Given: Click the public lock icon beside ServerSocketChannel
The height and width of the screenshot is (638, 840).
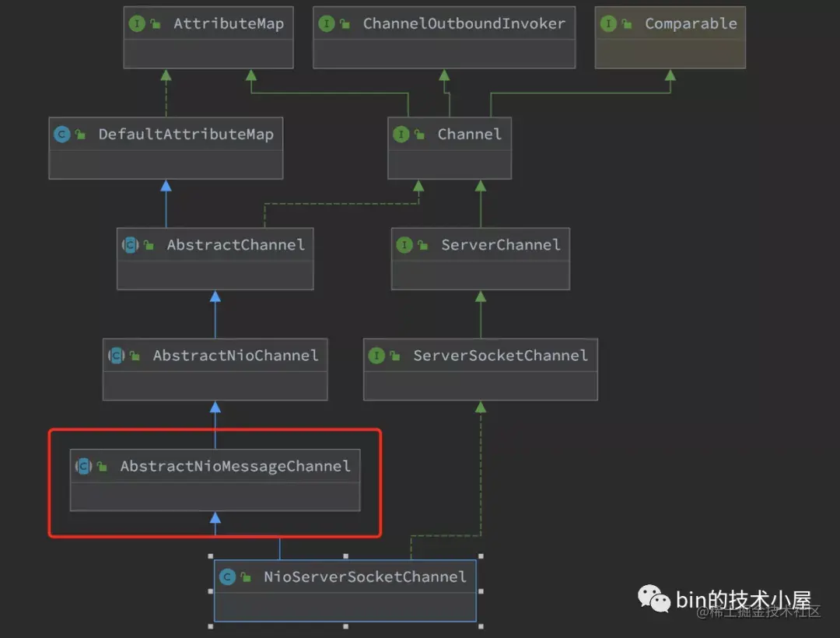Looking at the screenshot, I should click(x=395, y=356).
